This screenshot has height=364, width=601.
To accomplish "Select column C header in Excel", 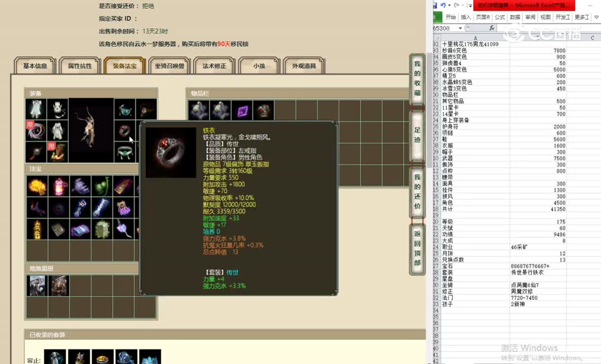I will pyautogui.click(x=592, y=37).
